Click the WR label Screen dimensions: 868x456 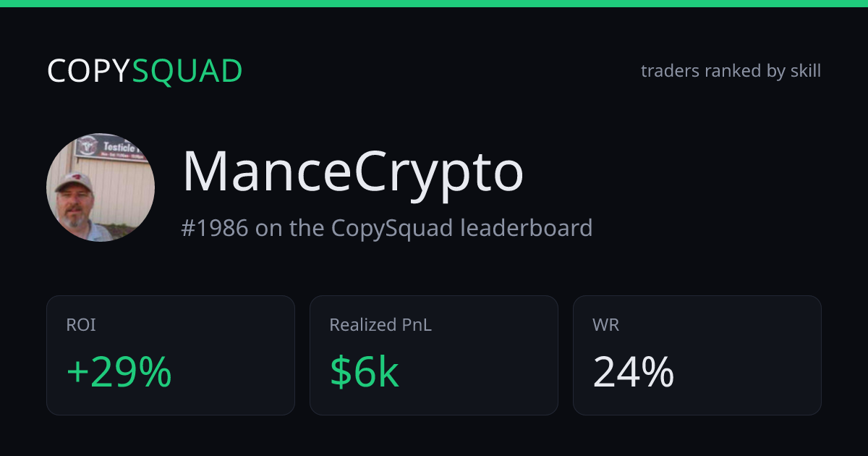(605, 325)
